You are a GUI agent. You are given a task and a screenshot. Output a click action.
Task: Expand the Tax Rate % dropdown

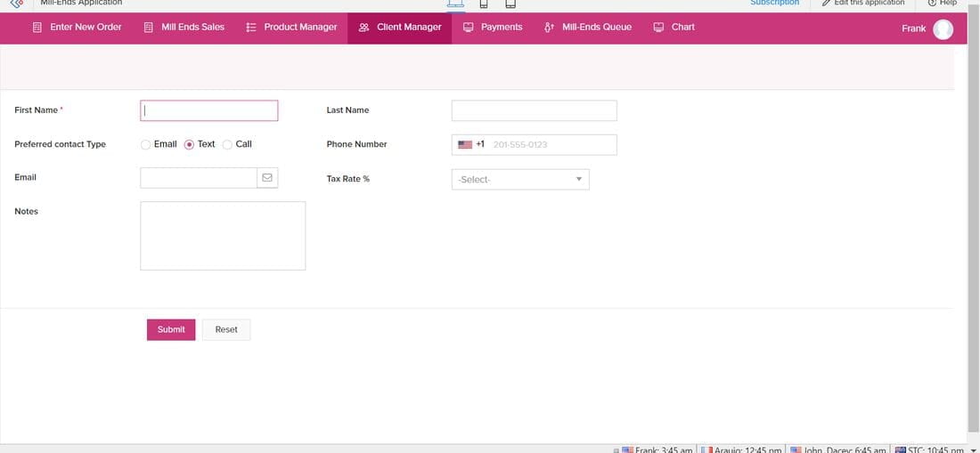520,180
